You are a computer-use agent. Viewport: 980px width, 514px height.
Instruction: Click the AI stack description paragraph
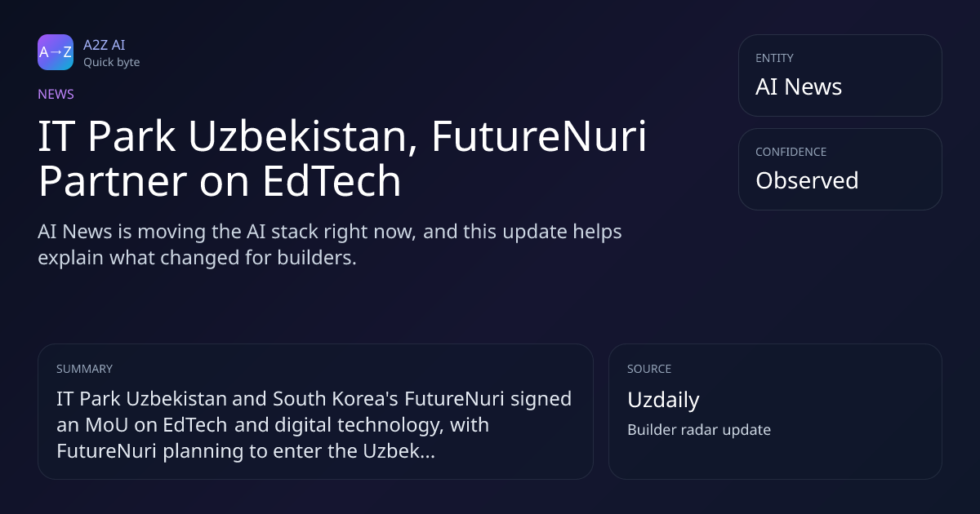coord(330,245)
